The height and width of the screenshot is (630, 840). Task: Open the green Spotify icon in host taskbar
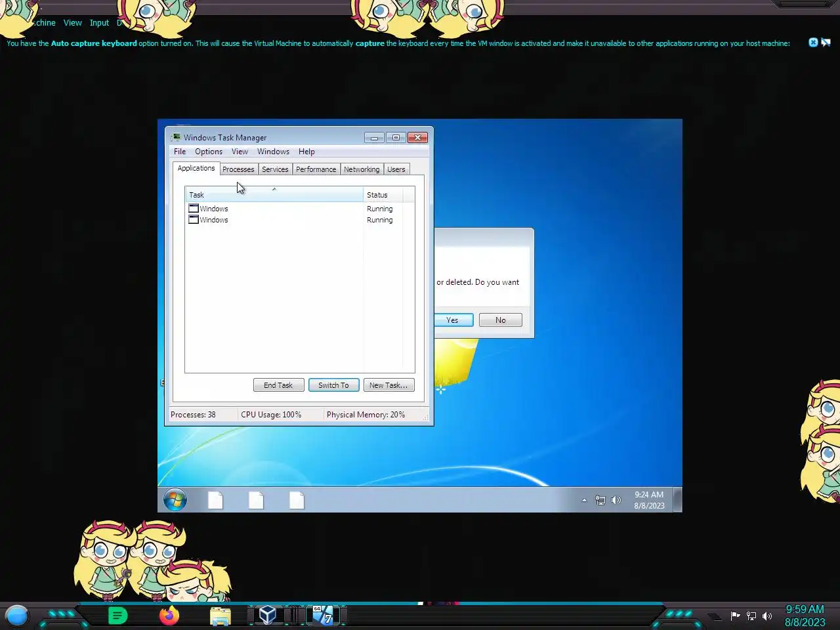(x=117, y=616)
